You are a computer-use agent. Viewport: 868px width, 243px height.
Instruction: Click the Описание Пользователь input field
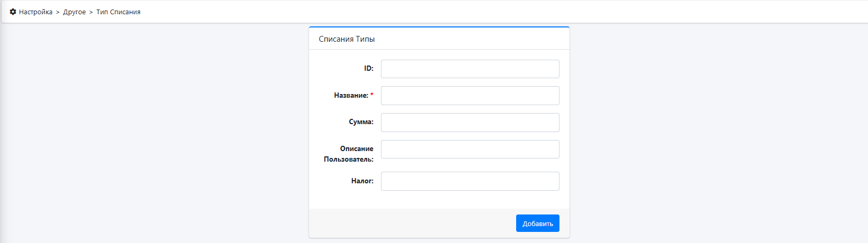[x=470, y=149]
